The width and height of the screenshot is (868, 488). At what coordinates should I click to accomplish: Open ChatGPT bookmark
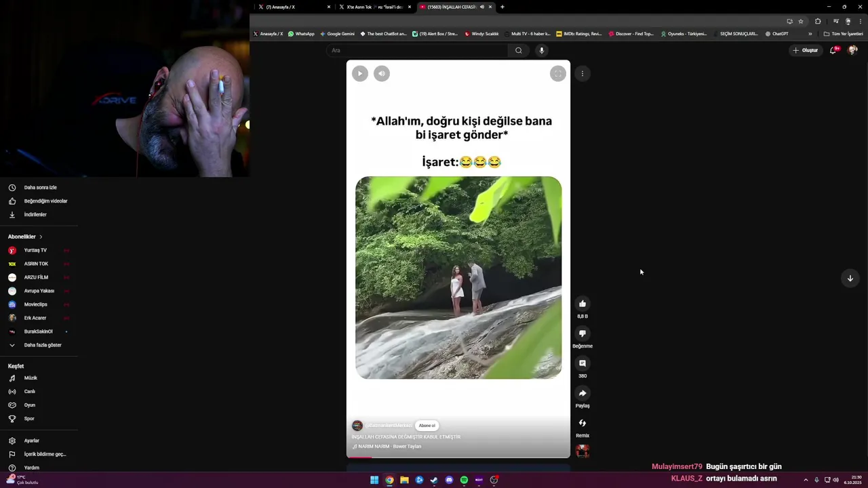click(x=776, y=34)
